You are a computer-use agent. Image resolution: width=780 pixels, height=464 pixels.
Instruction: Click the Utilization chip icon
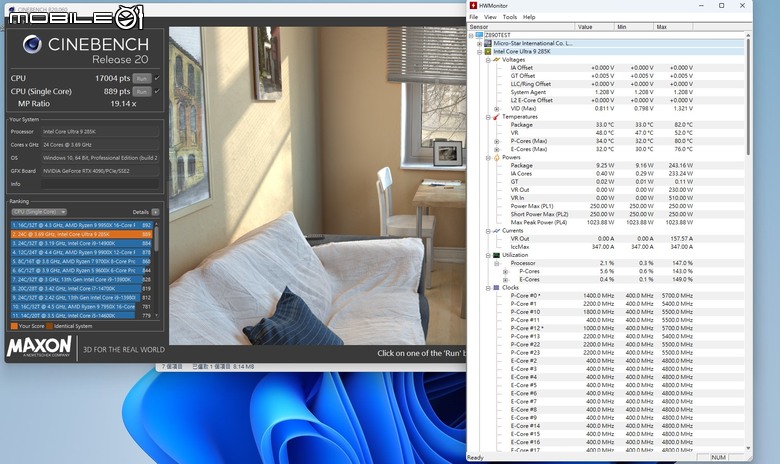point(496,255)
